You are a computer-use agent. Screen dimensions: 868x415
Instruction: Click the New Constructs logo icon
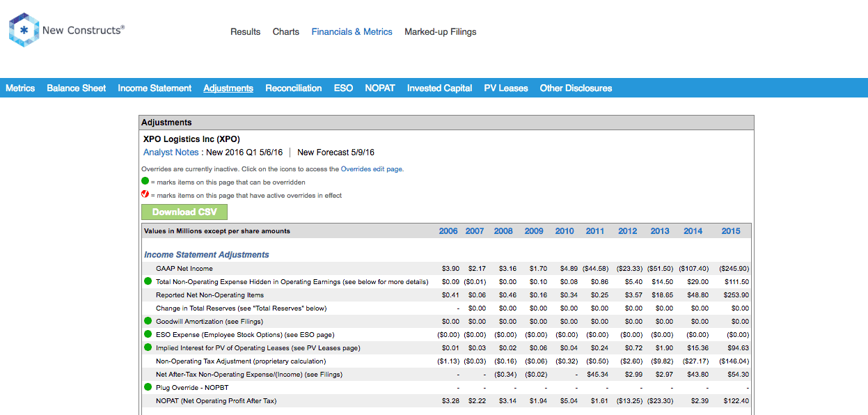click(24, 30)
